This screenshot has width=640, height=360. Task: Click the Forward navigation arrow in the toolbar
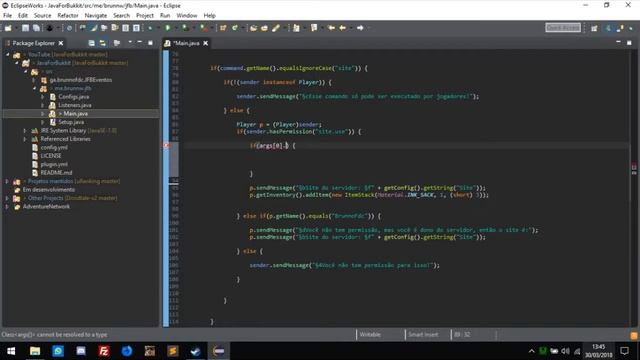tap(360, 28)
